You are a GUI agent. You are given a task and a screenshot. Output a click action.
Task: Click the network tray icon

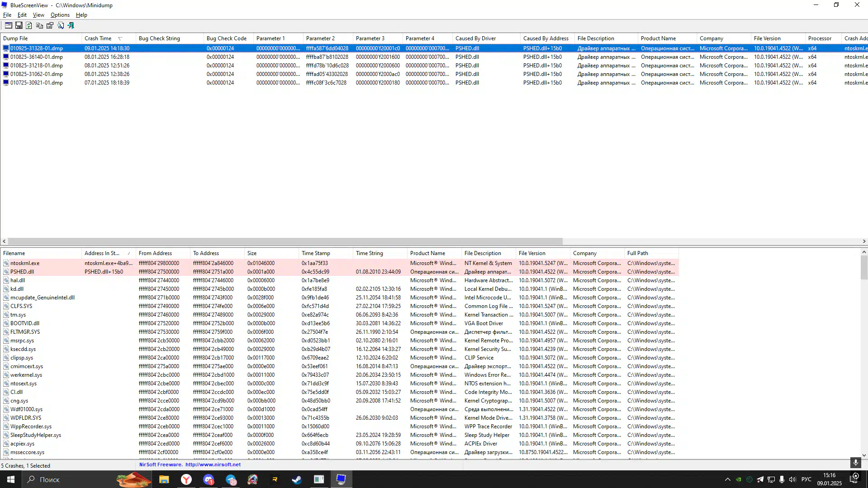[771, 479]
